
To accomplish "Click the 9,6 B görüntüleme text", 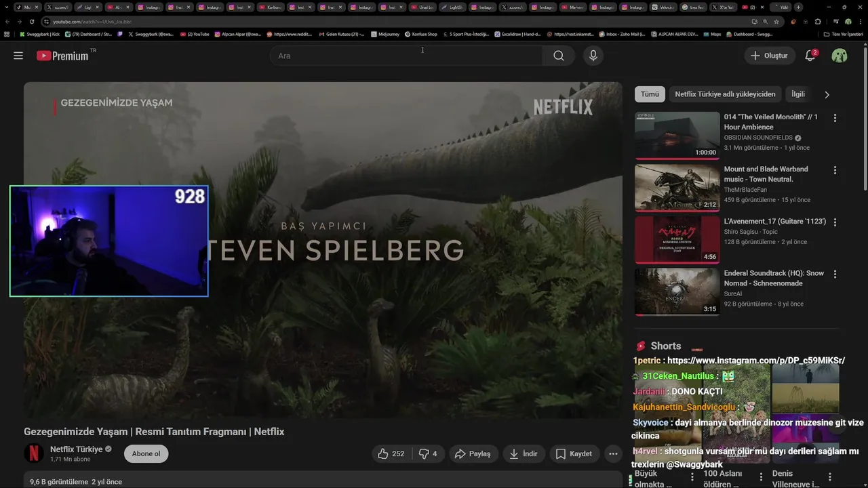I will click(x=59, y=482).
